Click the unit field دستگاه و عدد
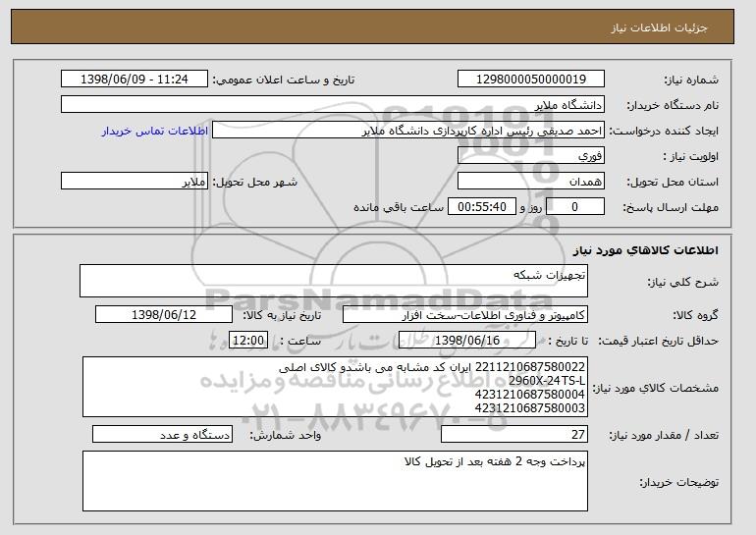The width and height of the screenshot is (756, 535). [162, 434]
